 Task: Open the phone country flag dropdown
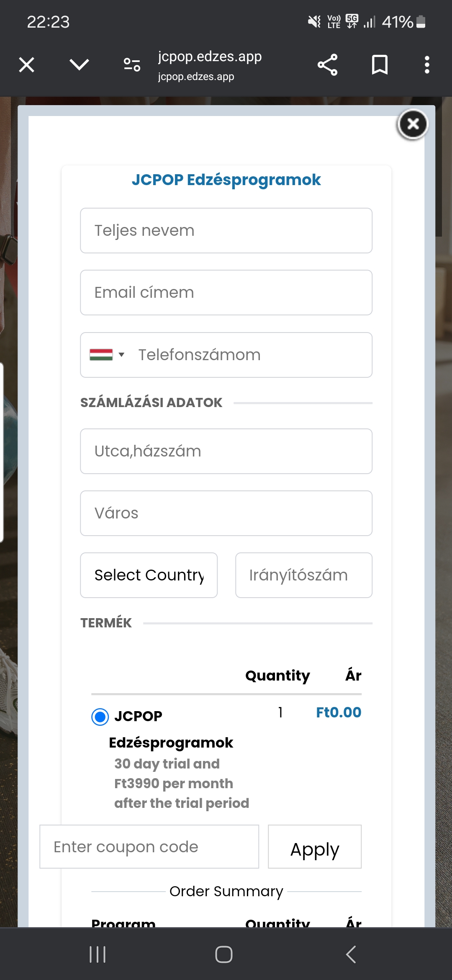(x=107, y=355)
